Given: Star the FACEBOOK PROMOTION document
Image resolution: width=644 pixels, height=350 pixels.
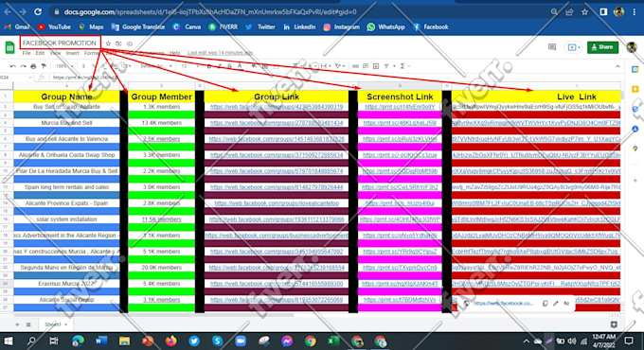Looking at the screenshot, I should [108, 44].
